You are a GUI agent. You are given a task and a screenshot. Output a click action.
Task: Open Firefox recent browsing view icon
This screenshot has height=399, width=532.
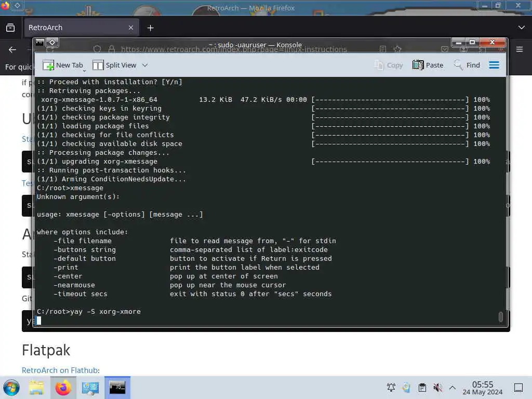point(10,28)
